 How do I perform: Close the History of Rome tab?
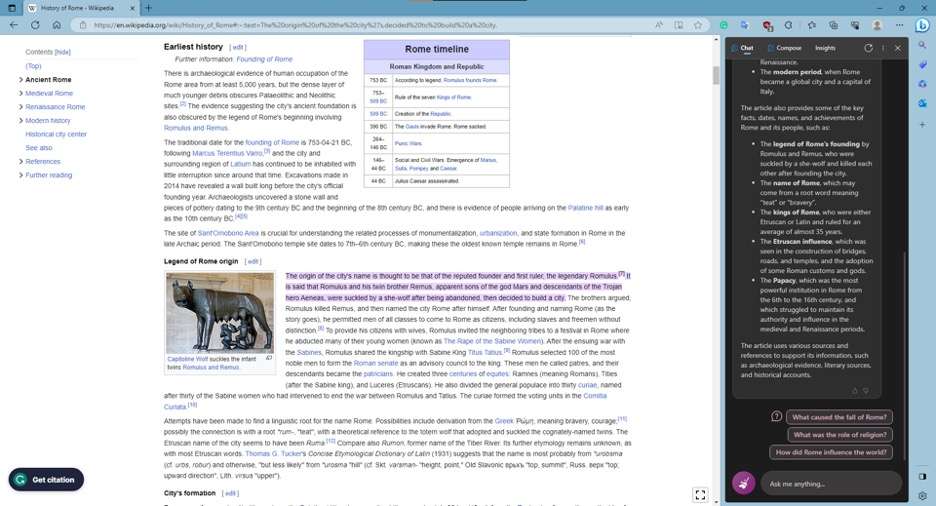(132, 8)
